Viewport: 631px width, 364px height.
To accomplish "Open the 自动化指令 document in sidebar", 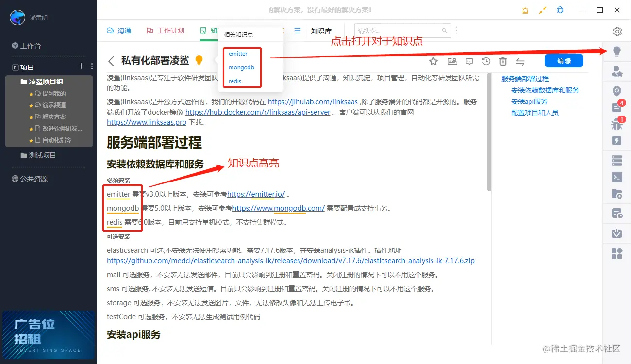I will coord(53,140).
